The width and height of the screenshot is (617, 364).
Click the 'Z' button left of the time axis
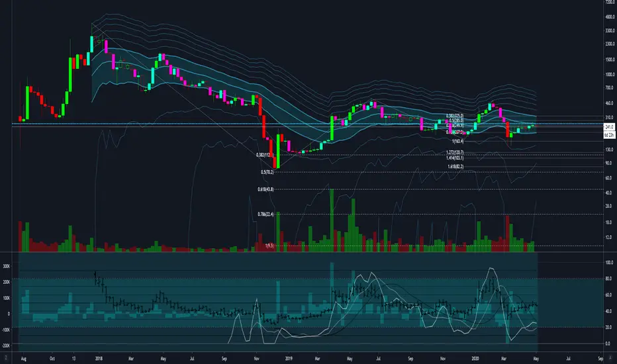click(6, 357)
